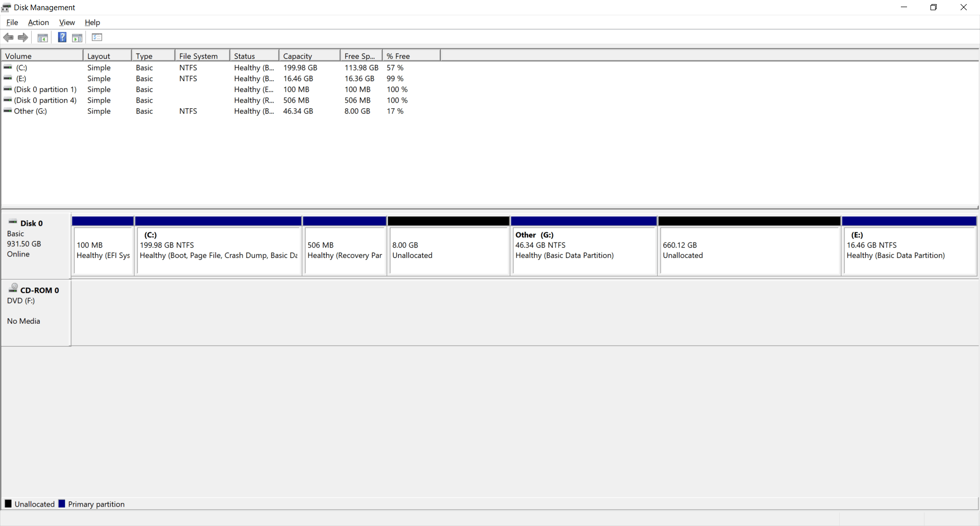Click the DVD (F:) label under CD-ROM 0
Viewport: 980px width, 526px height.
coord(21,301)
